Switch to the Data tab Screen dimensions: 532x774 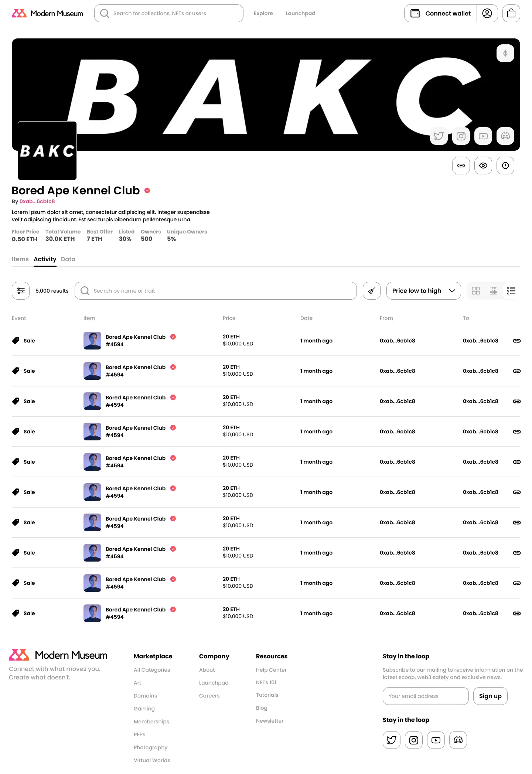tap(68, 259)
